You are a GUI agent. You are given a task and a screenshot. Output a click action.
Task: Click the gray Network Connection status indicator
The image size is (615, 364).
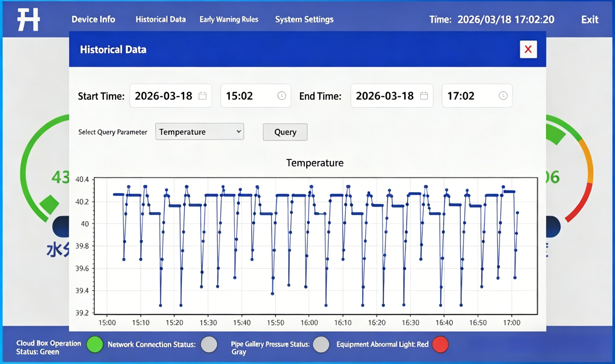(x=209, y=344)
